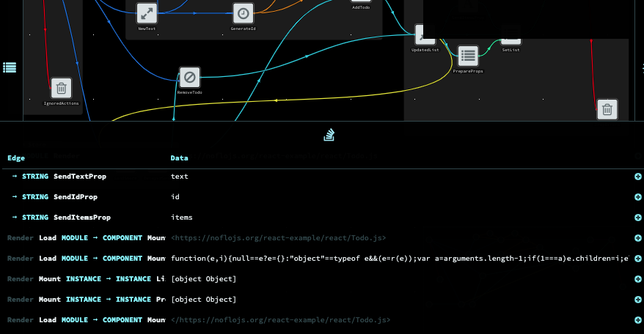644x334 pixels.
Task: Select the NewText node icon
Action: point(147,13)
